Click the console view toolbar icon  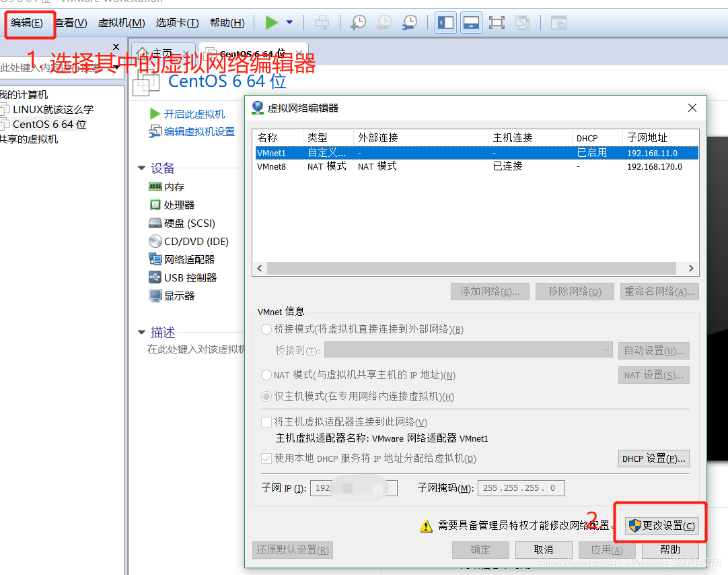tap(558, 23)
